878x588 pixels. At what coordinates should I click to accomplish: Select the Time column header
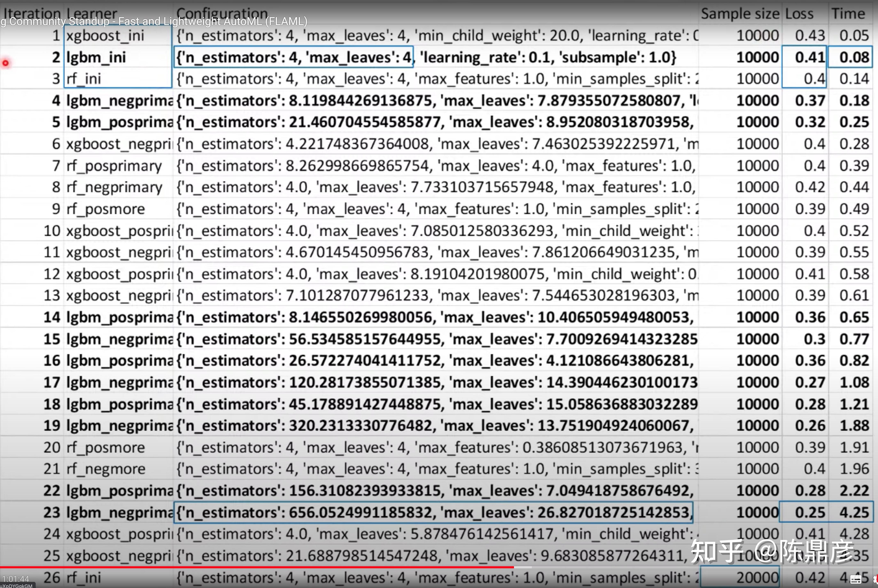848,14
